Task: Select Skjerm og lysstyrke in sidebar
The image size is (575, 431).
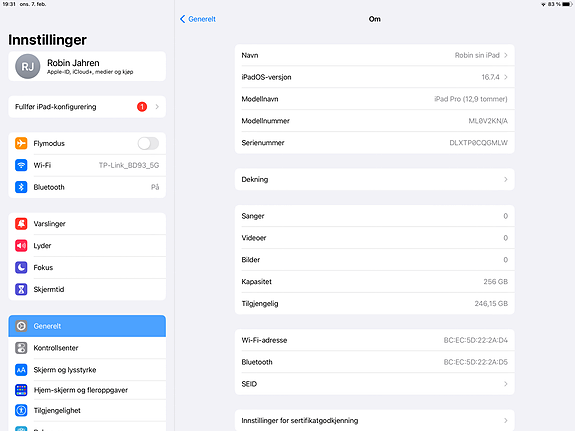Action: [x=87, y=370]
